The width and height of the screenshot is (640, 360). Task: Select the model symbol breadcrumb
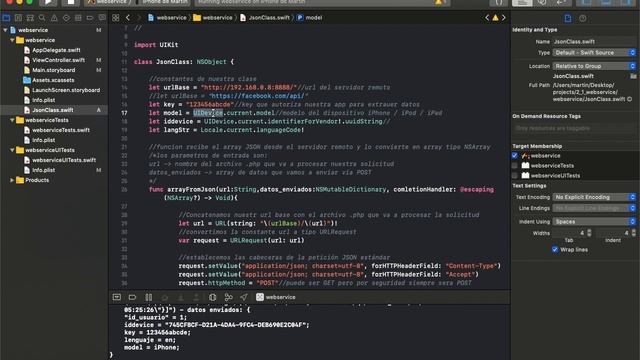[x=310, y=18]
